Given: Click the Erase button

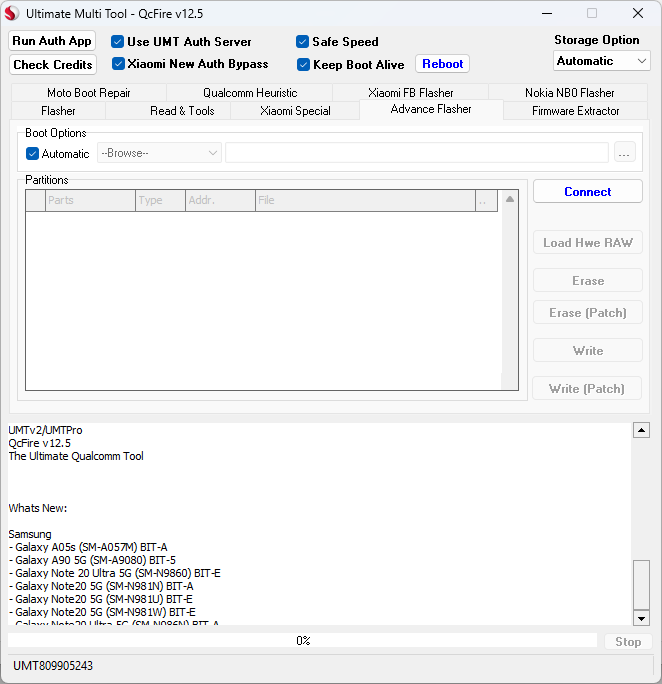Looking at the screenshot, I should (x=587, y=280).
